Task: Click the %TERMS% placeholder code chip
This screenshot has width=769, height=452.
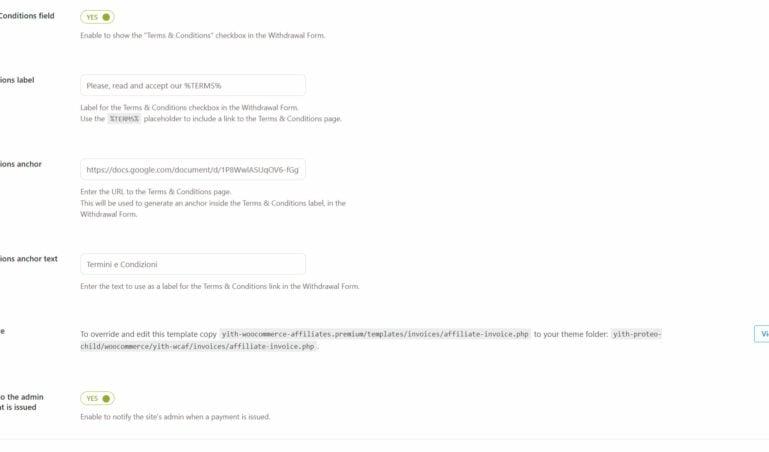Action: click(x=124, y=119)
